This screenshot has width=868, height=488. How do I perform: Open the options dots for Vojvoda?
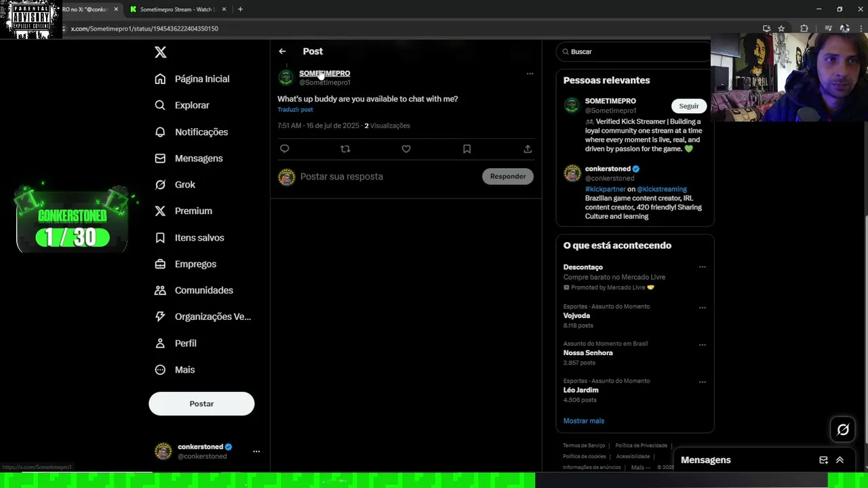click(703, 308)
